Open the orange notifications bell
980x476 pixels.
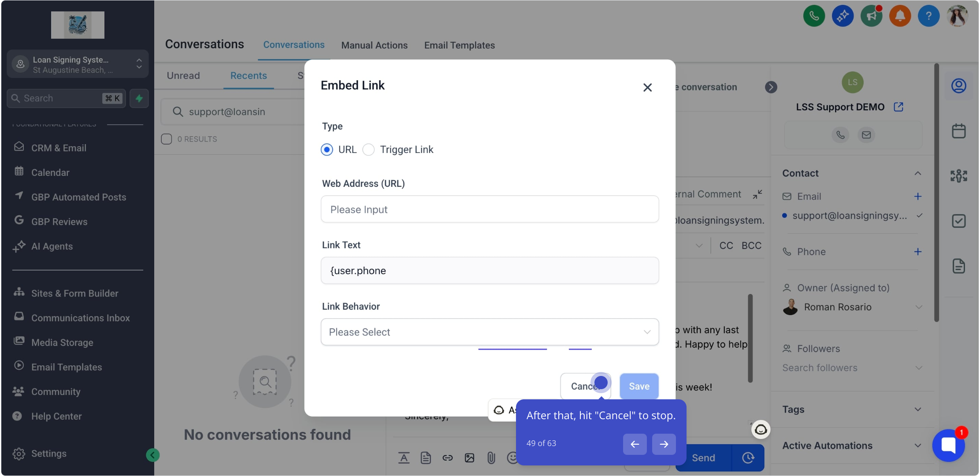tap(900, 16)
